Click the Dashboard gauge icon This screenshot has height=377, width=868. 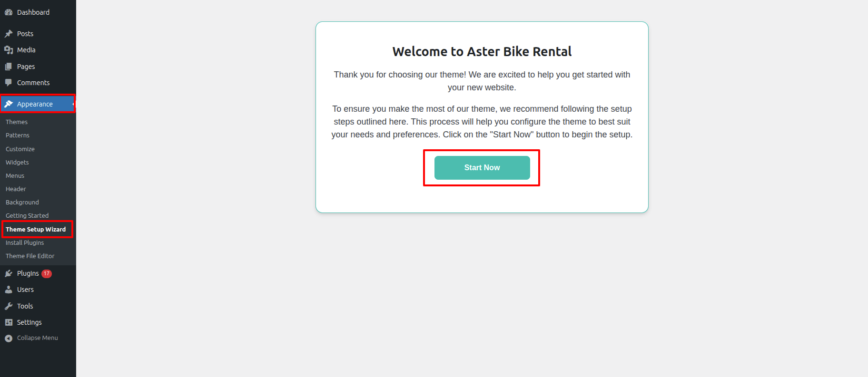(9, 12)
